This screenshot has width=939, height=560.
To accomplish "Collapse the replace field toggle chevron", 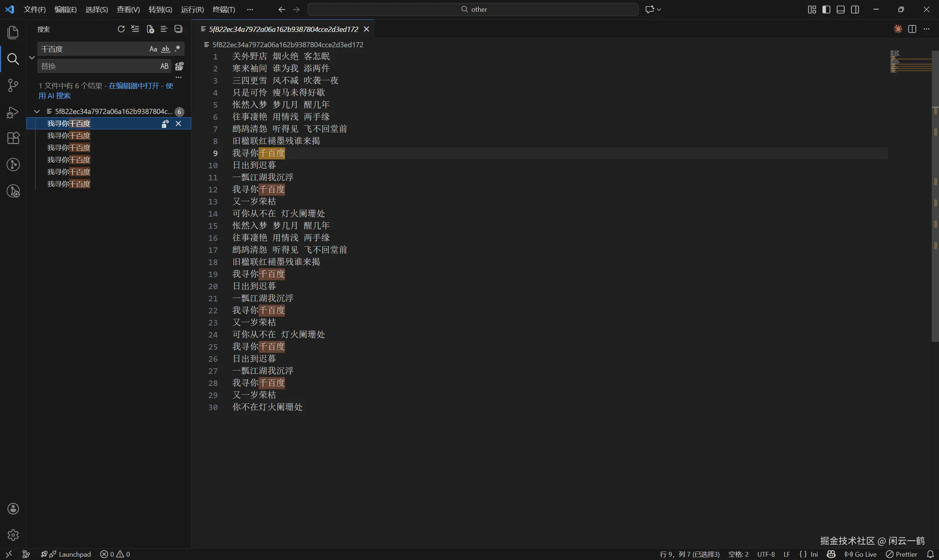I will pos(32,58).
